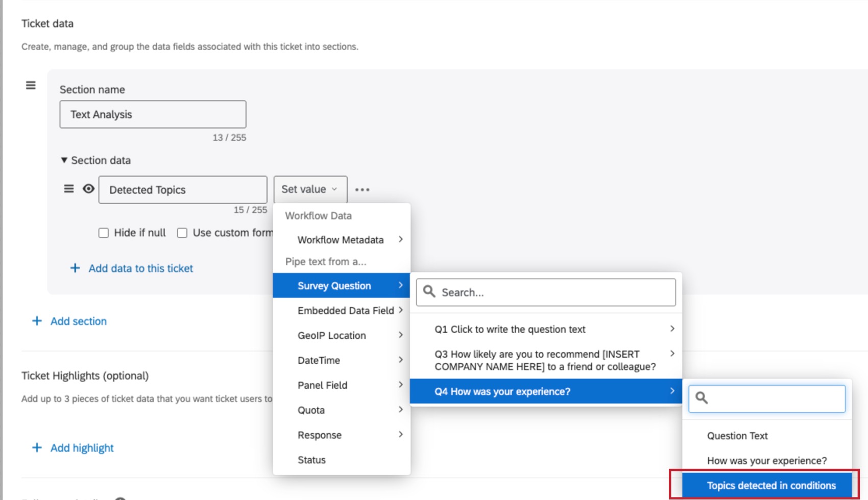This screenshot has height=500, width=868.
Task: Click the Add data to this ticket link
Action: point(141,268)
